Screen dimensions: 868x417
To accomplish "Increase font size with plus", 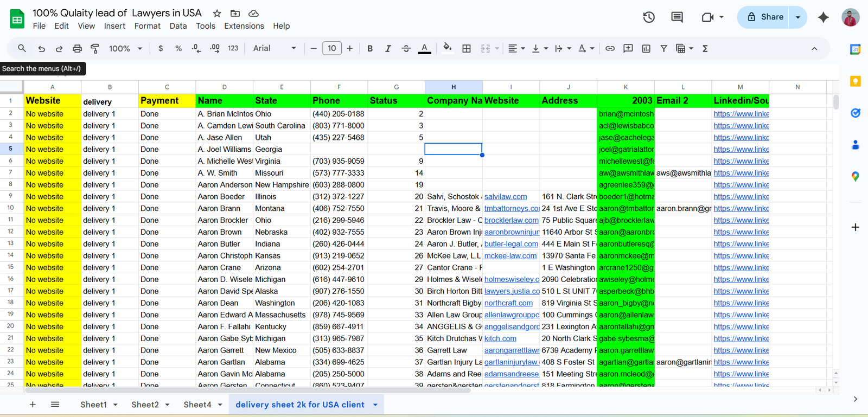I will click(350, 49).
